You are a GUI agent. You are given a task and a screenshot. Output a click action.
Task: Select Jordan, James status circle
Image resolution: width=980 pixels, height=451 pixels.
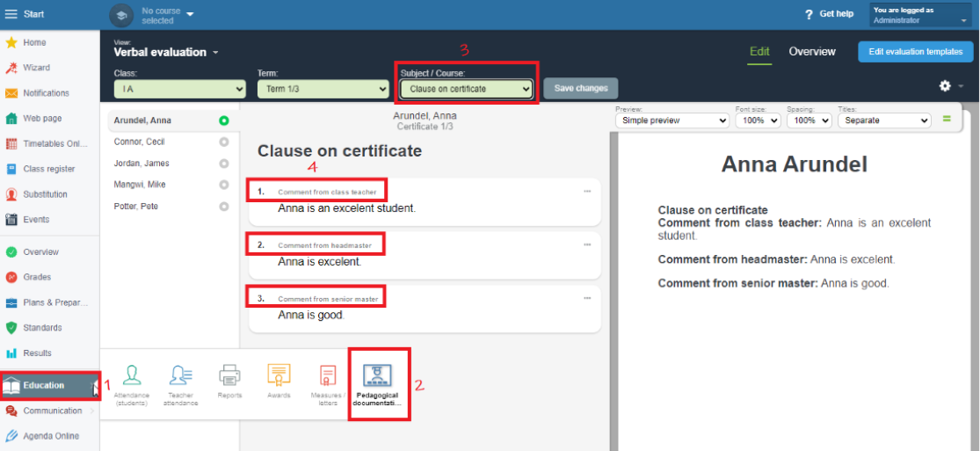(x=224, y=164)
